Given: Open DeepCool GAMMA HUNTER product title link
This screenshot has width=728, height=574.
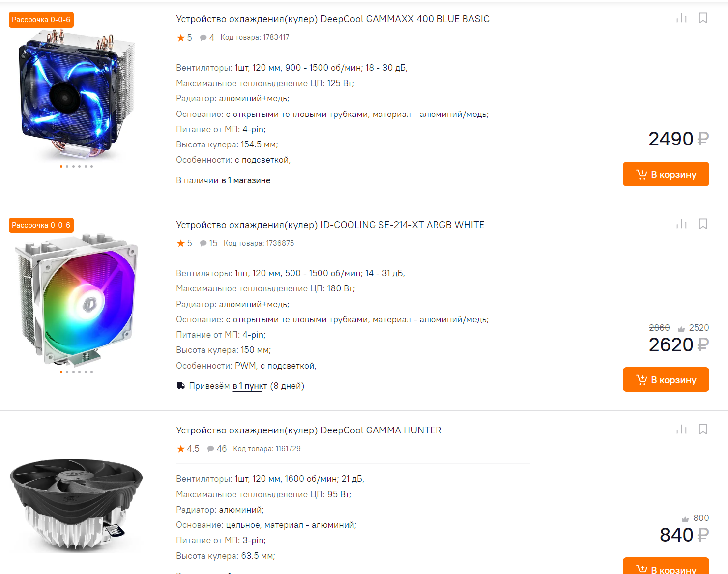Looking at the screenshot, I should (309, 430).
